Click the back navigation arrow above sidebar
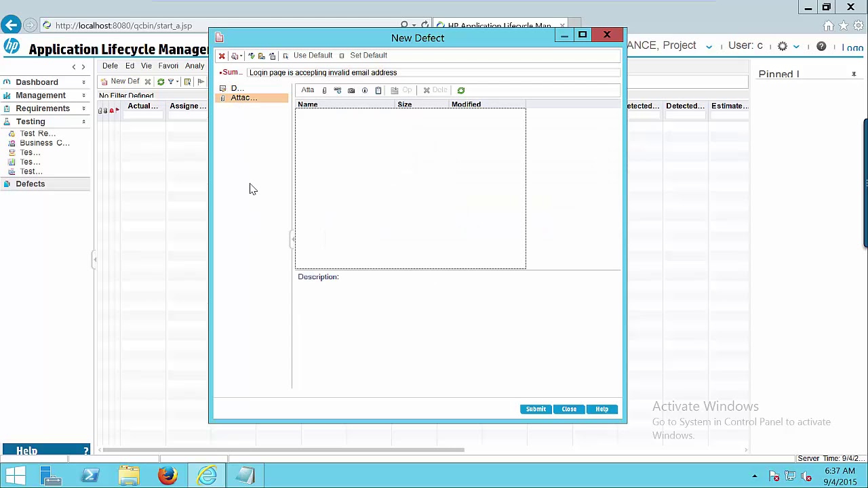 coord(74,66)
